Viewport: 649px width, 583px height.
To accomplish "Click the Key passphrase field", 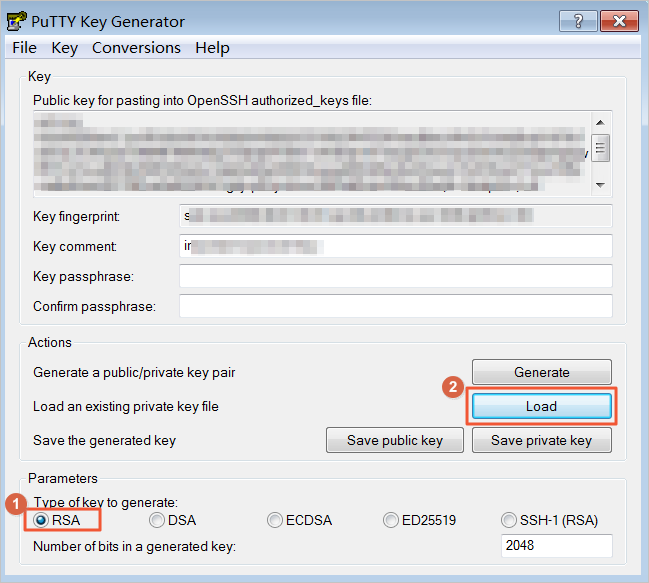I will [396, 276].
